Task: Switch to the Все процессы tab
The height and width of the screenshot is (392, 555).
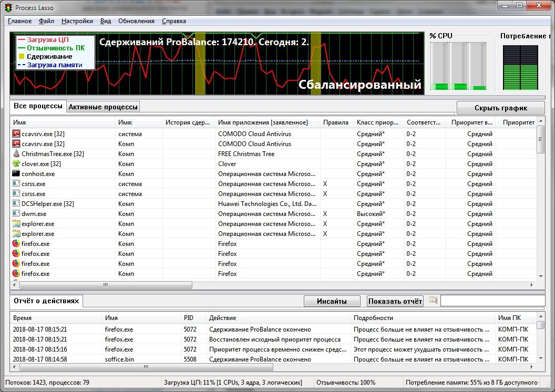Action: 38,106
